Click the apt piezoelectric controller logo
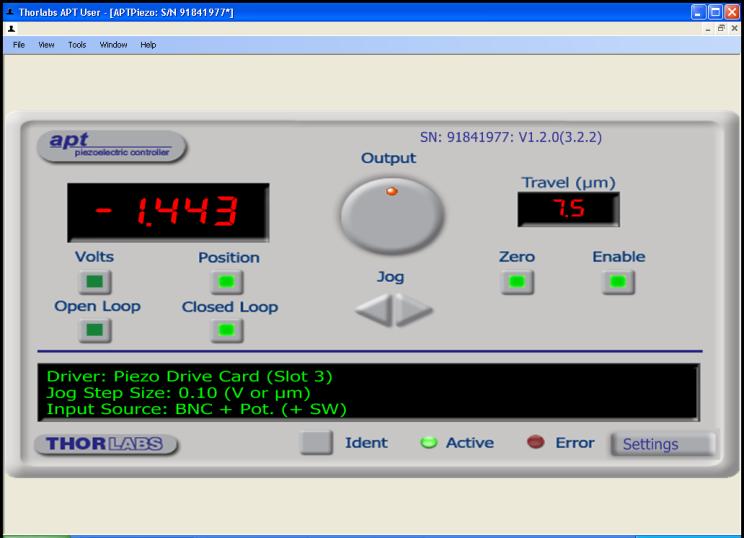This screenshot has width=744, height=538. (x=112, y=147)
